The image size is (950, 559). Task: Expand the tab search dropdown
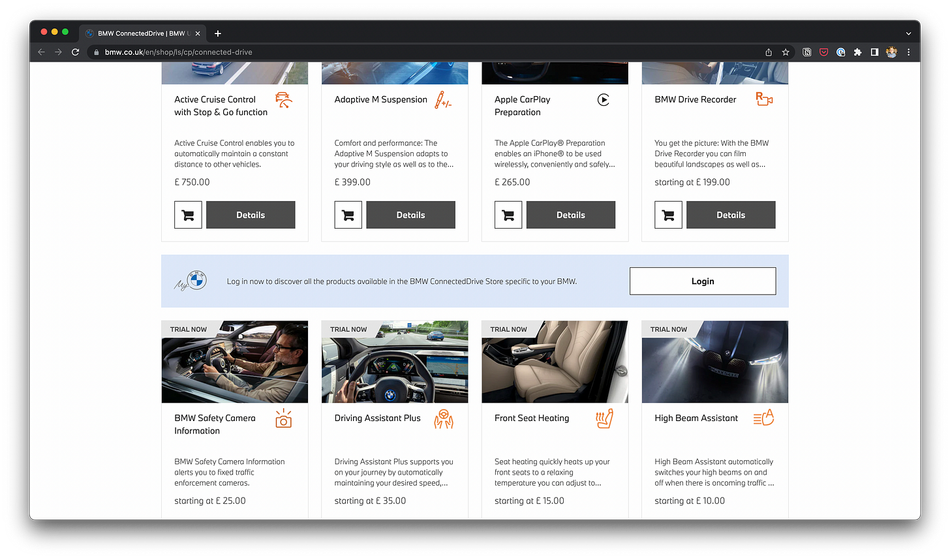[x=908, y=33]
